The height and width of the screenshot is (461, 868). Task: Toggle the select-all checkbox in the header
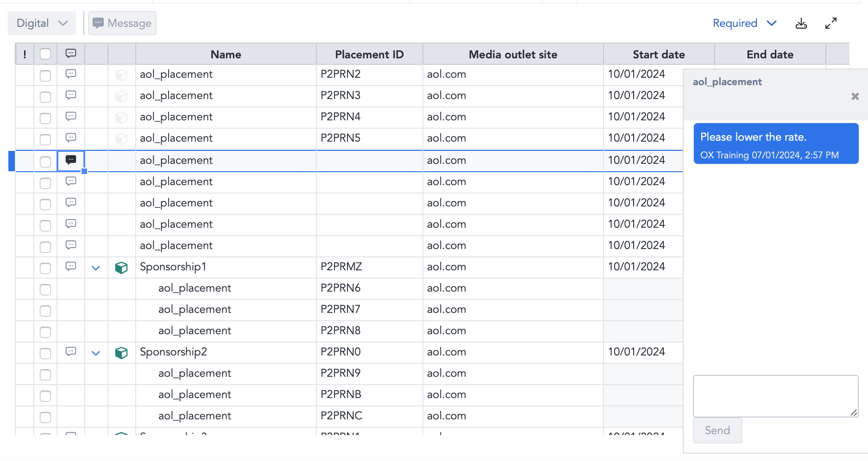(45, 54)
